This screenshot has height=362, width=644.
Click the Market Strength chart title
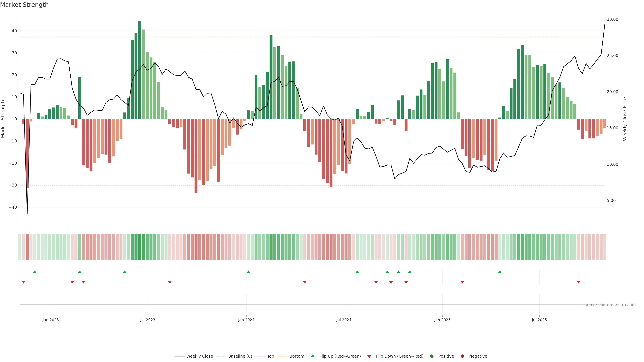[24, 5]
